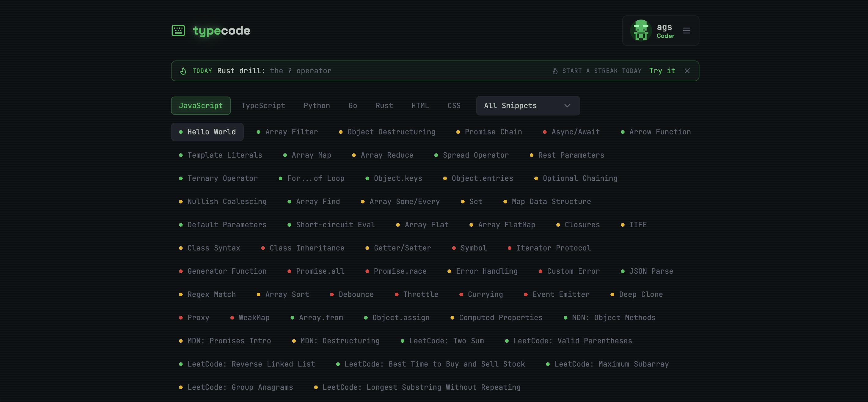The image size is (868, 402).
Task: Switch to the Go tab
Action: [353, 106]
